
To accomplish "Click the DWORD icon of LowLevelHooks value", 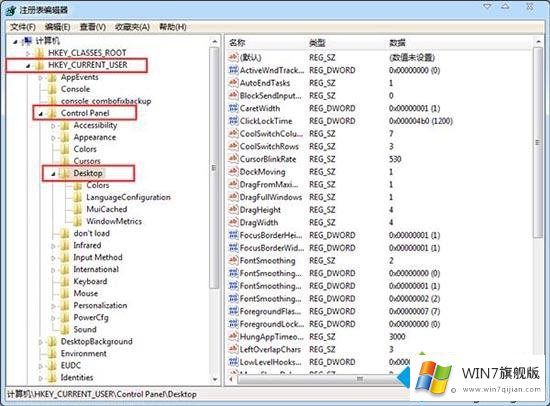I will click(233, 361).
